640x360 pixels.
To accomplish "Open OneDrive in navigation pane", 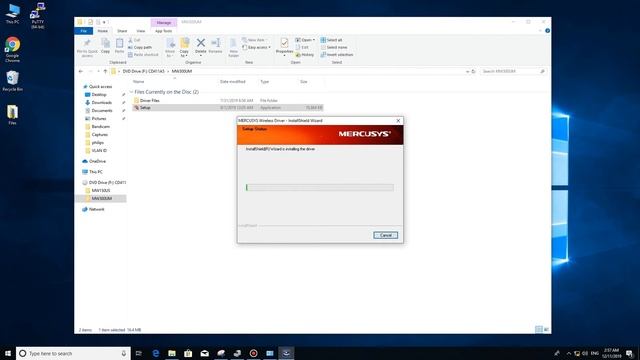I will [x=97, y=161].
